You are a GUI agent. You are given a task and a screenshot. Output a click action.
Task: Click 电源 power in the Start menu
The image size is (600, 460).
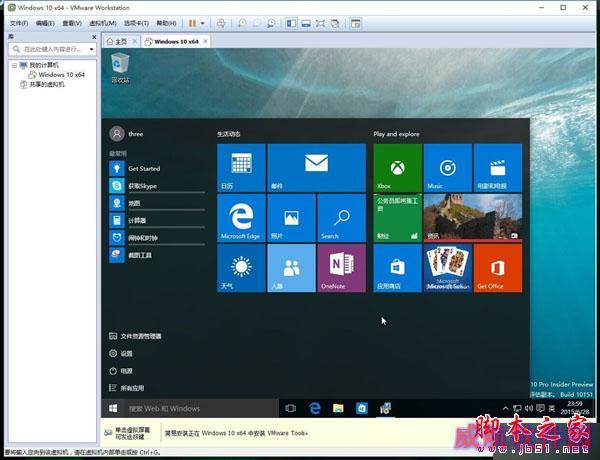pyautogui.click(x=121, y=370)
